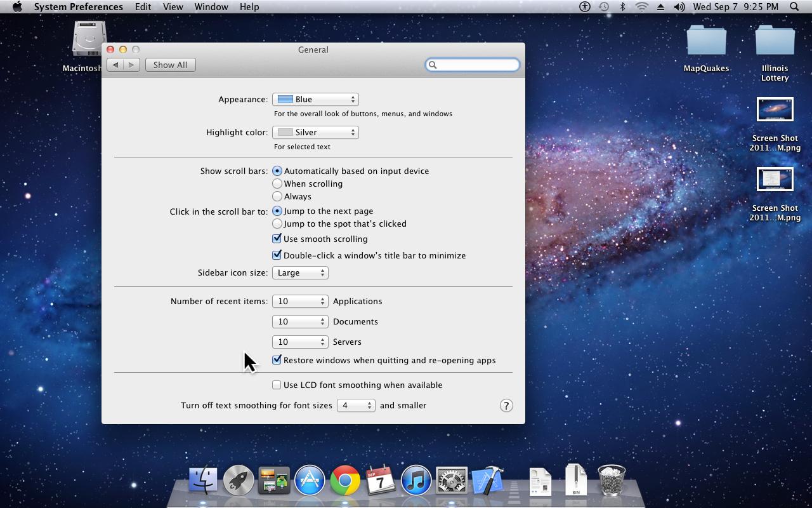Uncheck Use smooth scrolling
This screenshot has width=812, height=508.
277,238
